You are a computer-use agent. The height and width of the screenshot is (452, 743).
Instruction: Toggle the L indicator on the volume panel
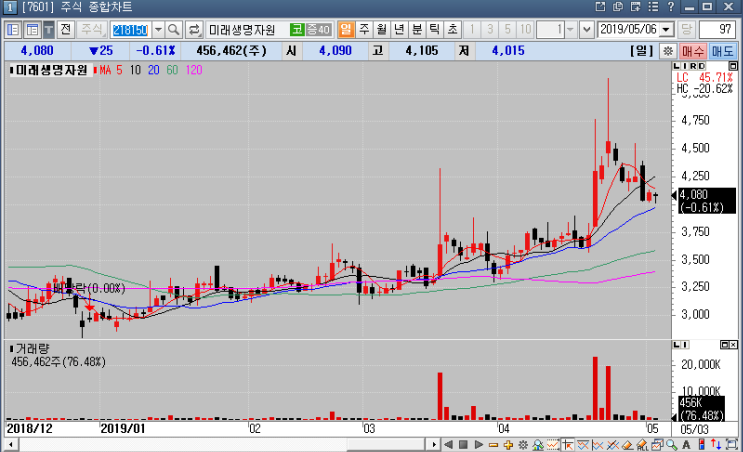(x=677, y=345)
